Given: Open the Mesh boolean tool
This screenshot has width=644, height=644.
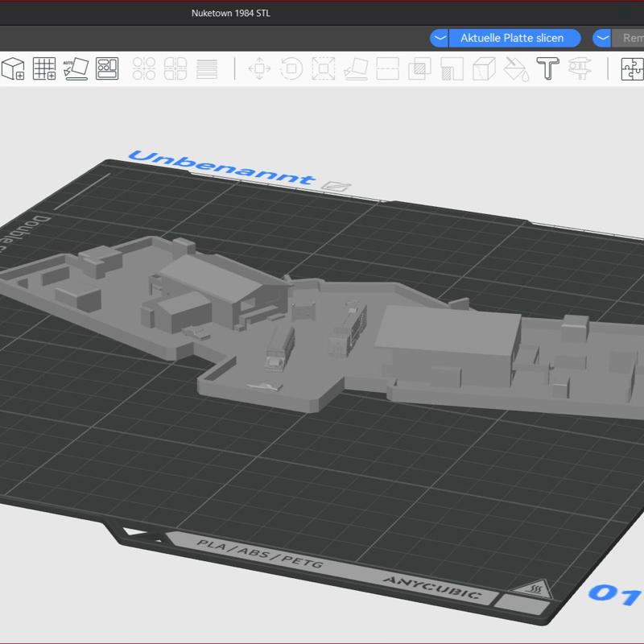Looking at the screenshot, I should click(x=419, y=69).
